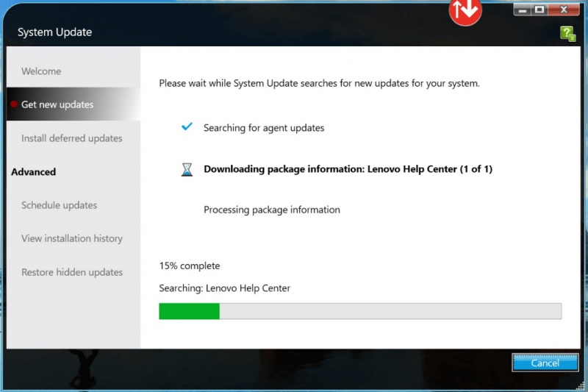Close the System Update window

pos(564,10)
